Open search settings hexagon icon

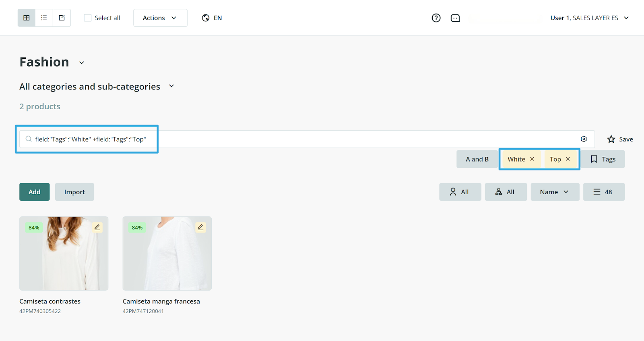tap(584, 139)
